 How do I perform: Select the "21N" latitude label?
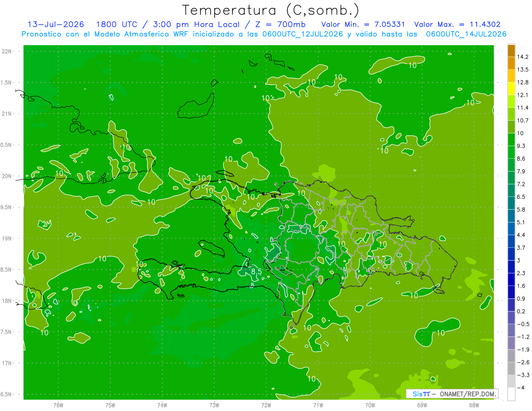point(7,114)
